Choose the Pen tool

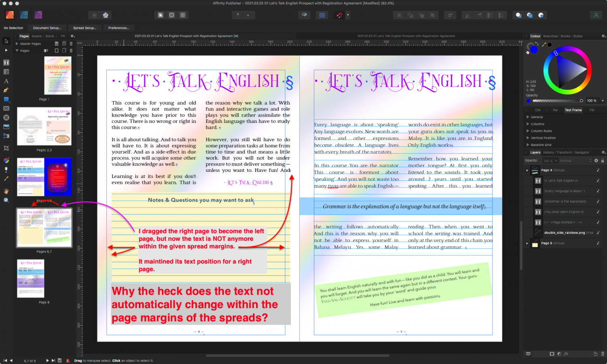click(x=6, y=90)
